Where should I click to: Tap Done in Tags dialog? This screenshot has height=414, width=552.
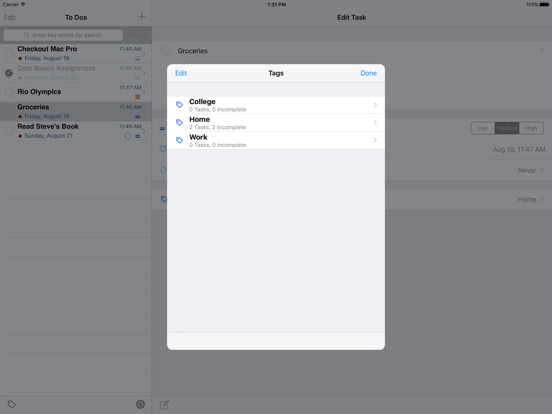[369, 73]
